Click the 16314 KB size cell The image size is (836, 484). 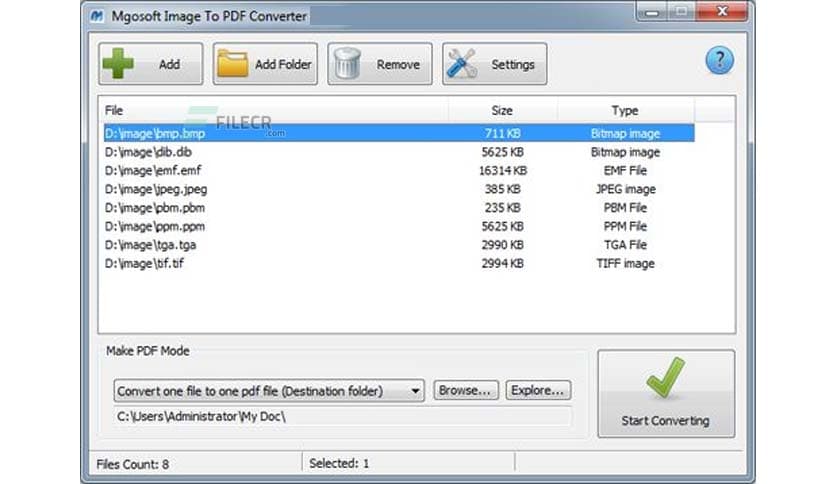[x=503, y=171]
